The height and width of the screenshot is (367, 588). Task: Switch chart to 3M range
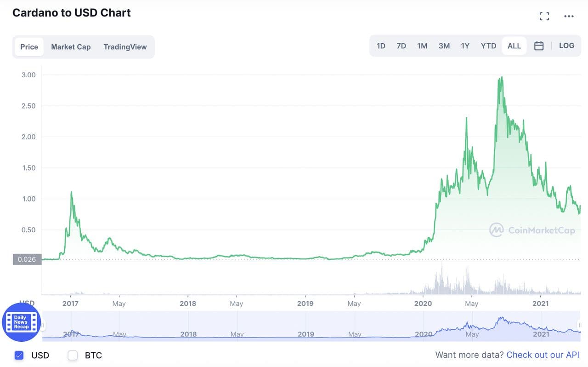[444, 46]
